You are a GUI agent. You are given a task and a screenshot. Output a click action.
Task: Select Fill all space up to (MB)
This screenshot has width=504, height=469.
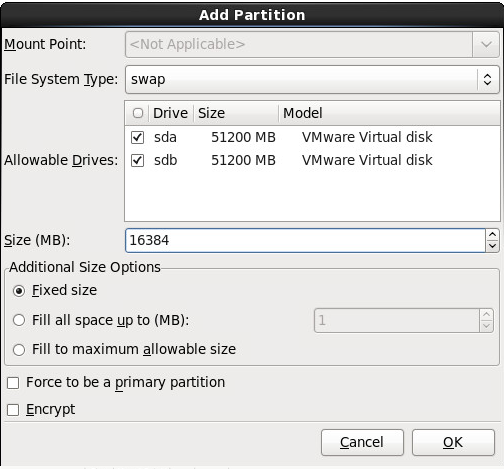click(x=19, y=320)
